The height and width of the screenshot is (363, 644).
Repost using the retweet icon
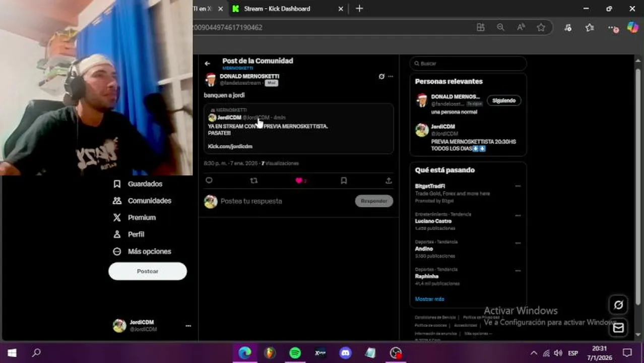254,180
